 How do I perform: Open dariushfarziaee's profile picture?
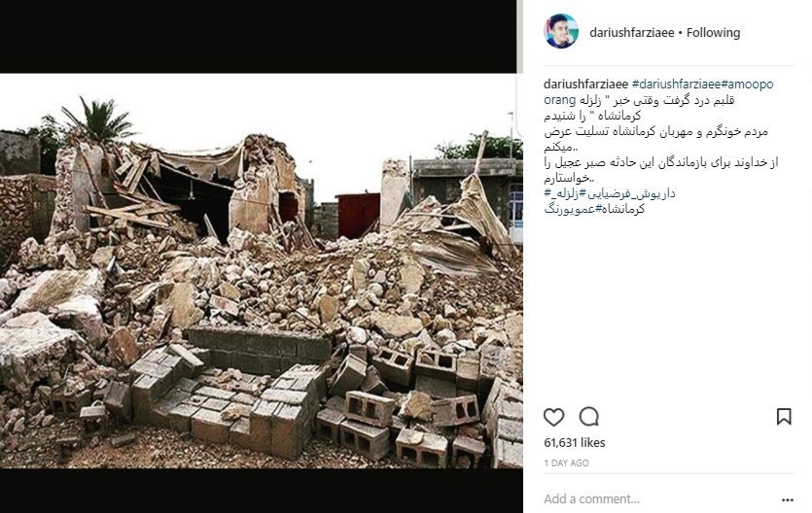[x=561, y=31]
